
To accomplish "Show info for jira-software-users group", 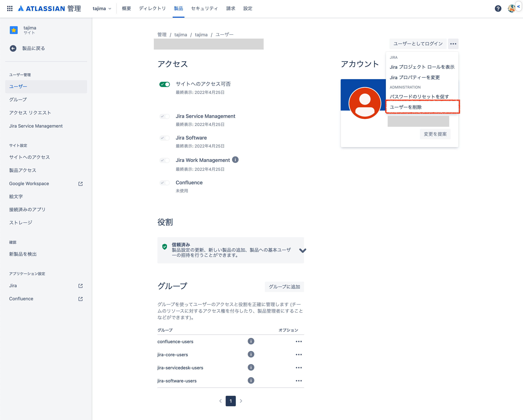I will coord(251,380).
